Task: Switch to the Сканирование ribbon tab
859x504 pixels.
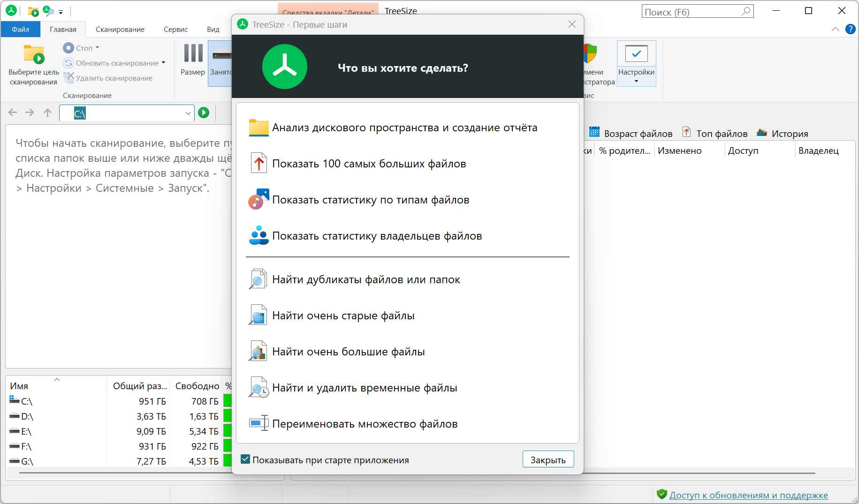Action: pyautogui.click(x=120, y=29)
